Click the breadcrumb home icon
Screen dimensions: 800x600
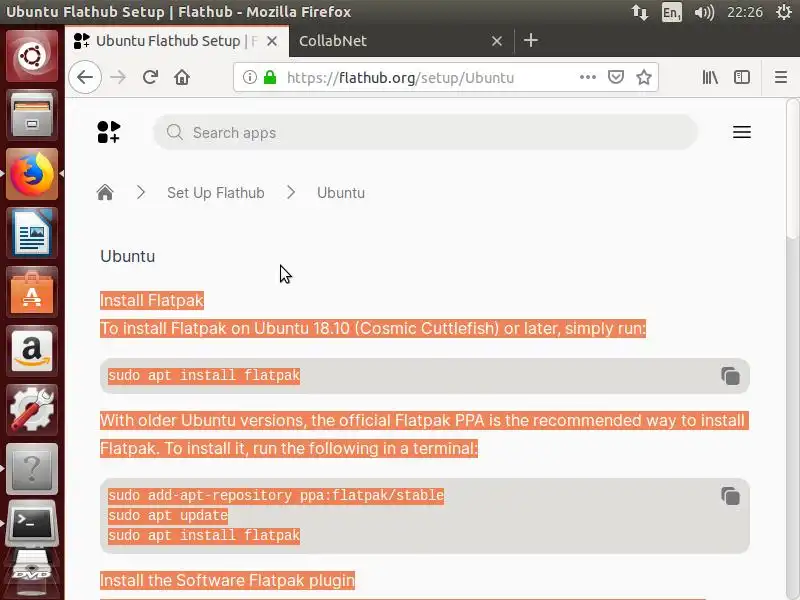pyautogui.click(x=105, y=192)
